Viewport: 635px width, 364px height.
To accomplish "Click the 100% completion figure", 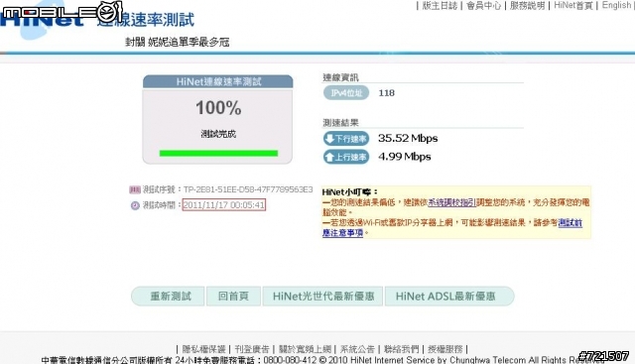I will click(218, 108).
